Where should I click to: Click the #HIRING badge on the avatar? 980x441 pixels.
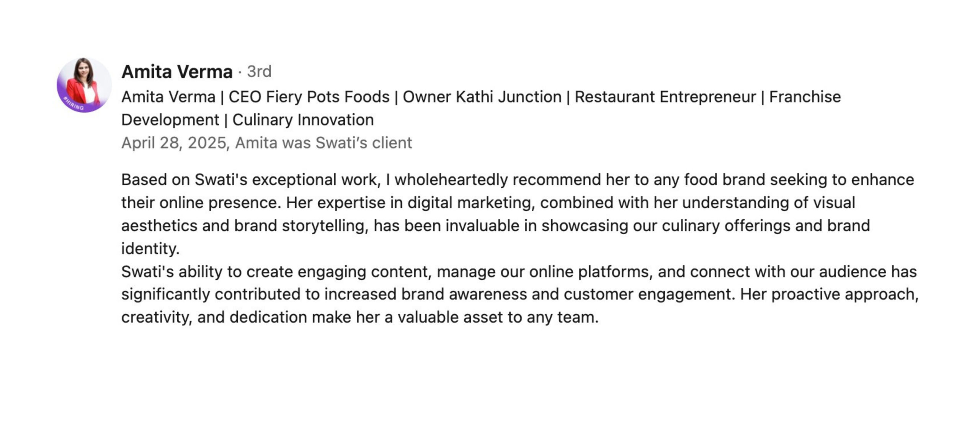[x=74, y=105]
